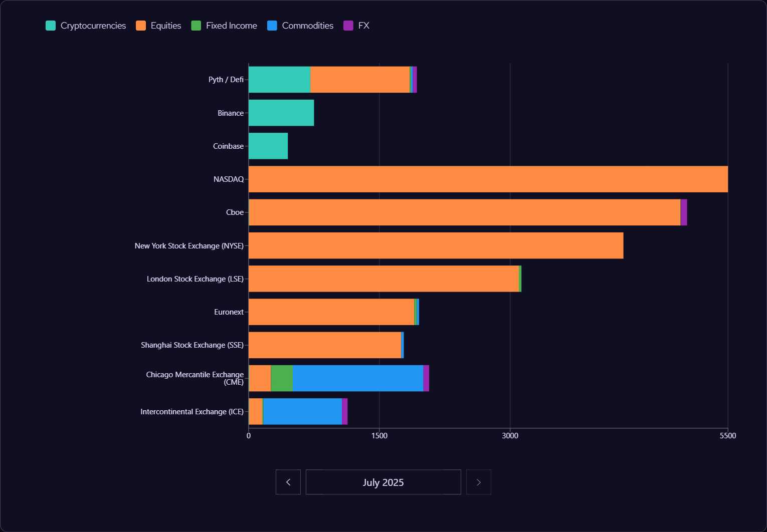The height and width of the screenshot is (532, 767).
Task: Click the Cboe Equities bar segment
Action: (x=465, y=212)
